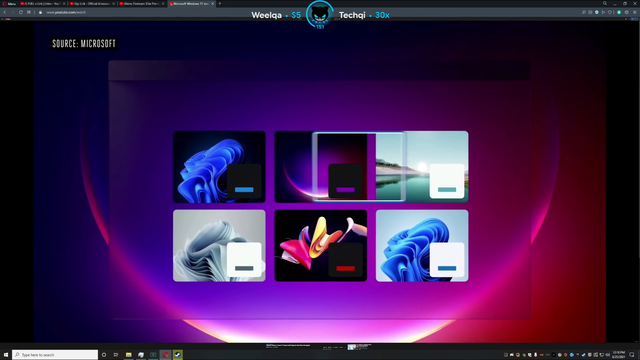This screenshot has width=640, height=360.
Task: Go back with the browser back arrow
Action: click(5, 12)
